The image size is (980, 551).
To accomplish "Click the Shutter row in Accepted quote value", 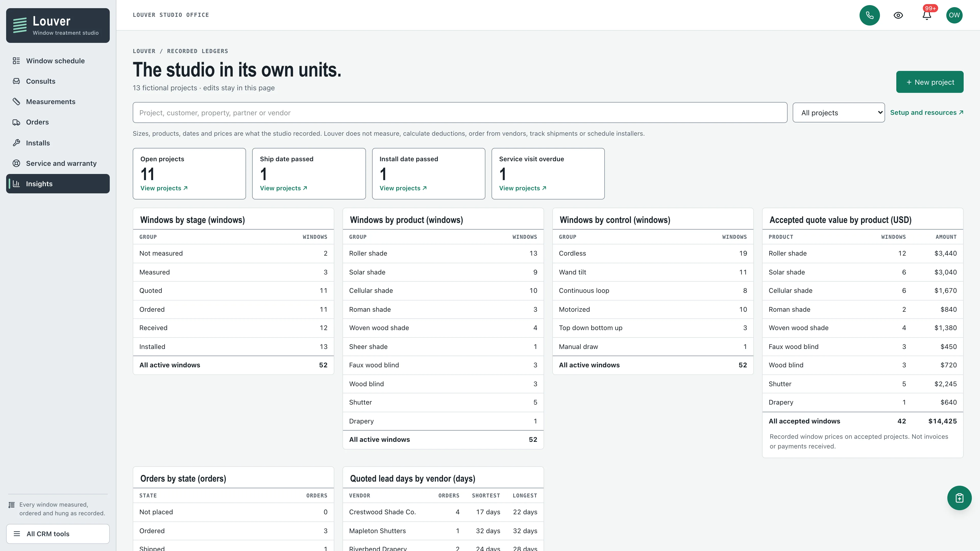I will [x=862, y=384].
